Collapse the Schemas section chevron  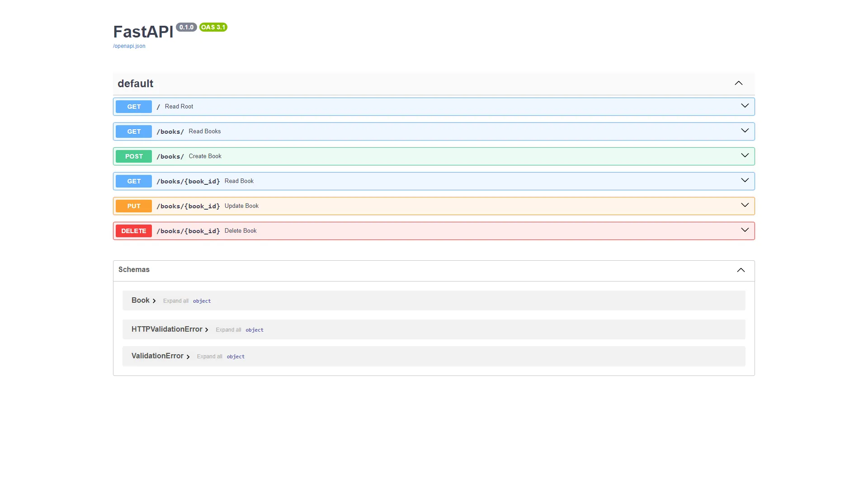741,270
